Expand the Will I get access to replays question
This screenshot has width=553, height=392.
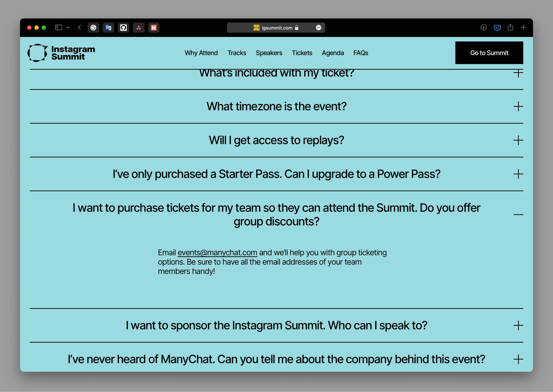(518, 140)
